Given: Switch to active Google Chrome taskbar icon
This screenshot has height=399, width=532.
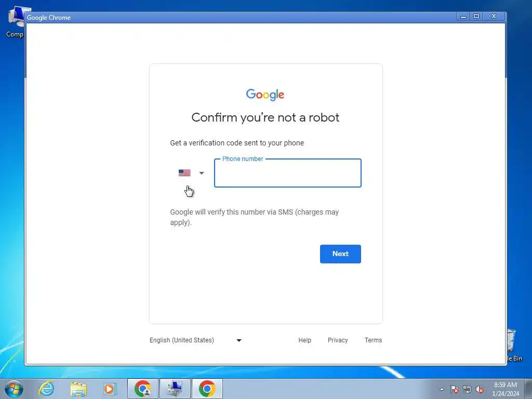Looking at the screenshot, I should click(207, 389).
